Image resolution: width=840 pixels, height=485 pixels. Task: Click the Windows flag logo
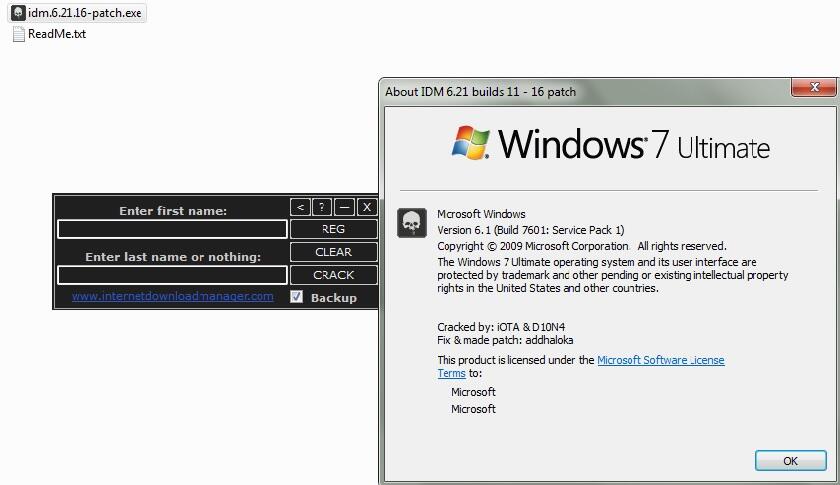470,143
